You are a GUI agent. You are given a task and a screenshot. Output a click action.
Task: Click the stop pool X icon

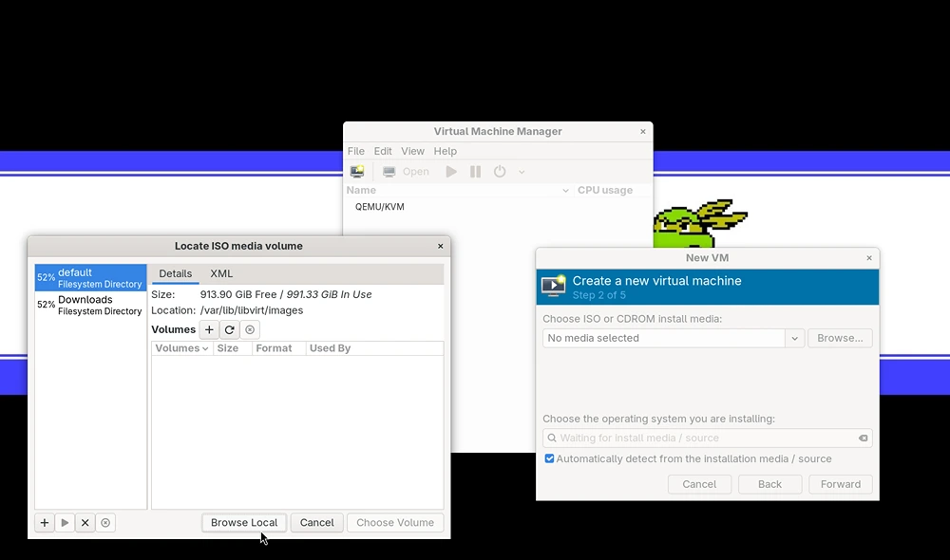85,522
